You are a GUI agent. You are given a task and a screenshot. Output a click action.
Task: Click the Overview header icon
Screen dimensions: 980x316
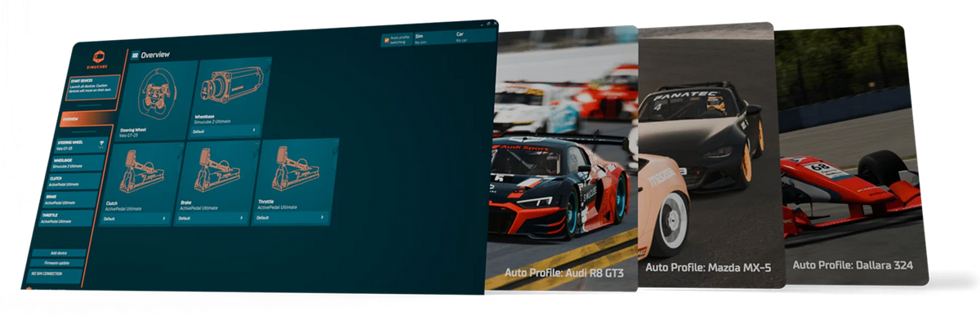click(x=135, y=56)
